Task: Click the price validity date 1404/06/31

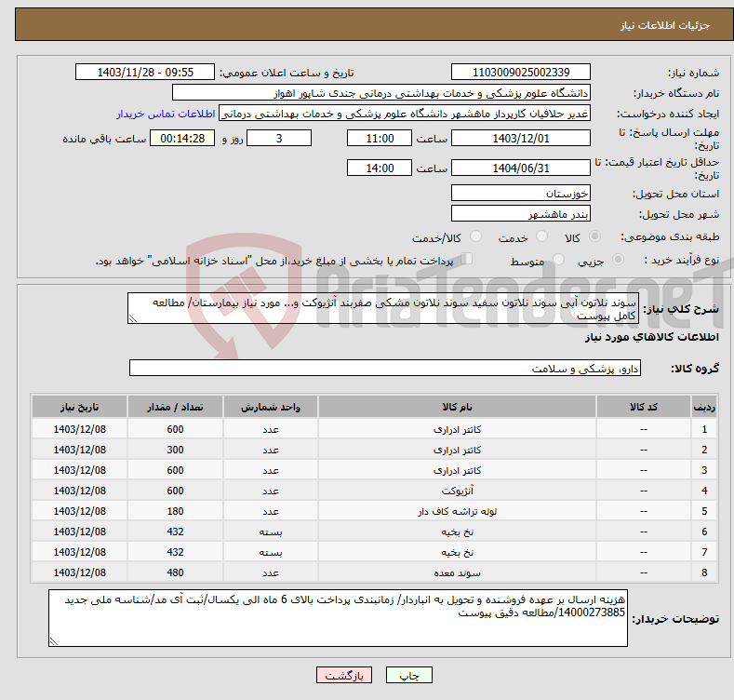Action: pyautogui.click(x=521, y=168)
